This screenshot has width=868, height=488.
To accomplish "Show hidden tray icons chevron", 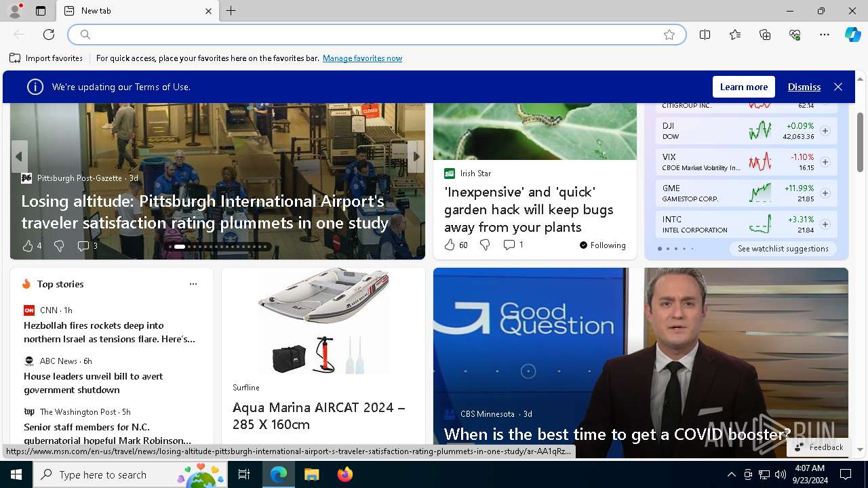I will [x=731, y=474].
